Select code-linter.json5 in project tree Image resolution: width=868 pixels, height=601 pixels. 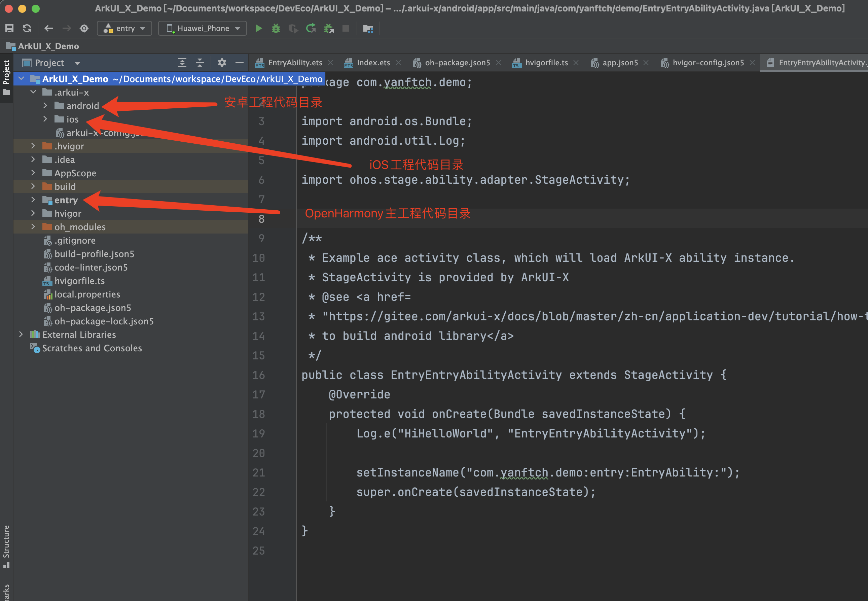(x=91, y=268)
